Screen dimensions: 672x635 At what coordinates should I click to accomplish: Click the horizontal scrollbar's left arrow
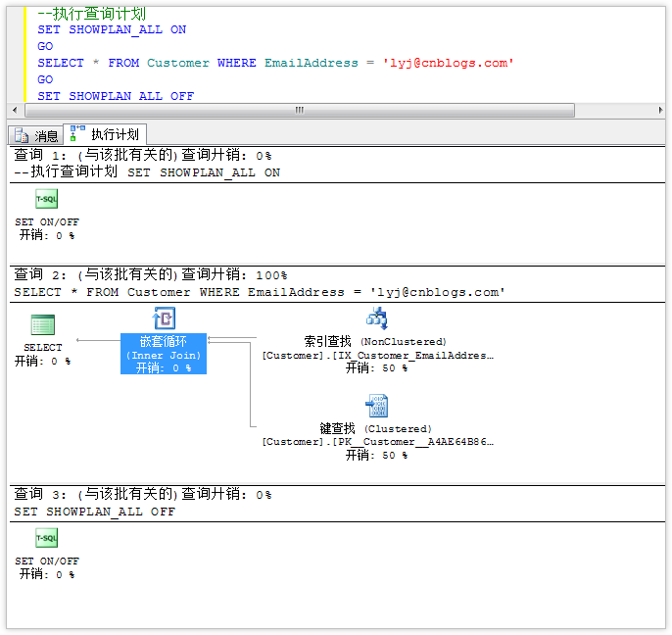coord(14,110)
